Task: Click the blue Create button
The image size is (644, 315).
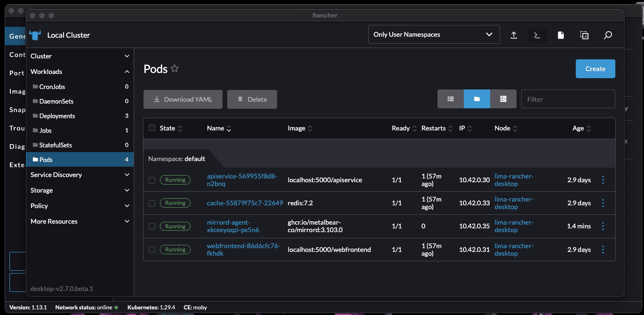Action: [x=595, y=69]
